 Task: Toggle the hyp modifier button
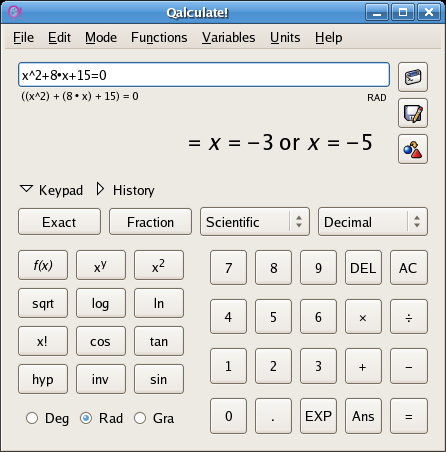point(43,379)
